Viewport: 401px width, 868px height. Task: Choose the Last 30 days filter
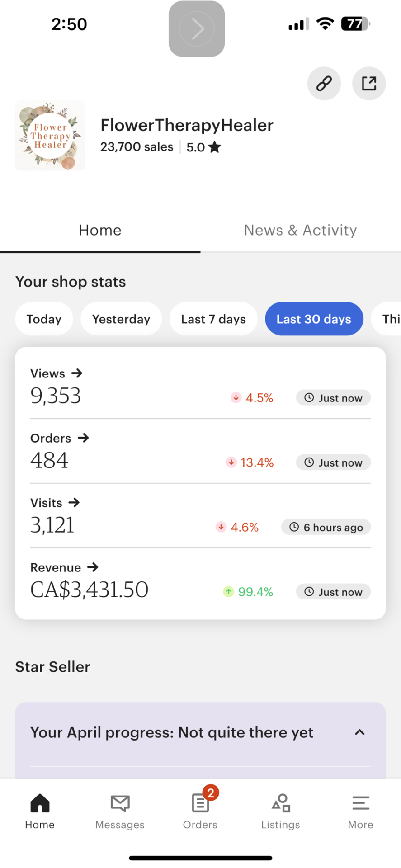tap(314, 319)
